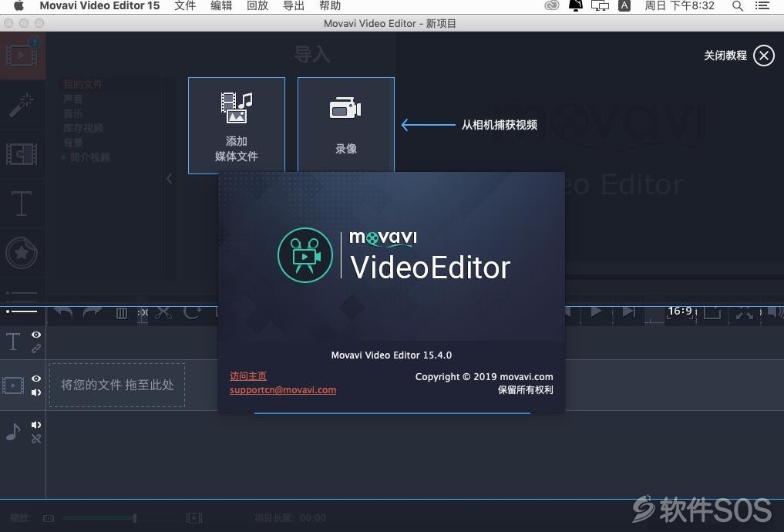Open the 访问主页 link in About dialog

pos(248,376)
